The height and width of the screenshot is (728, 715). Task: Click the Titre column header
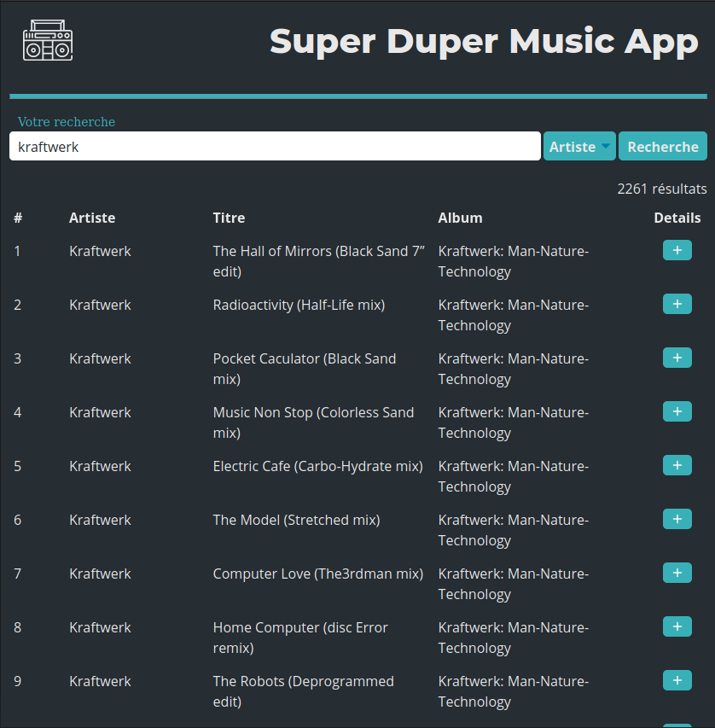tap(229, 218)
